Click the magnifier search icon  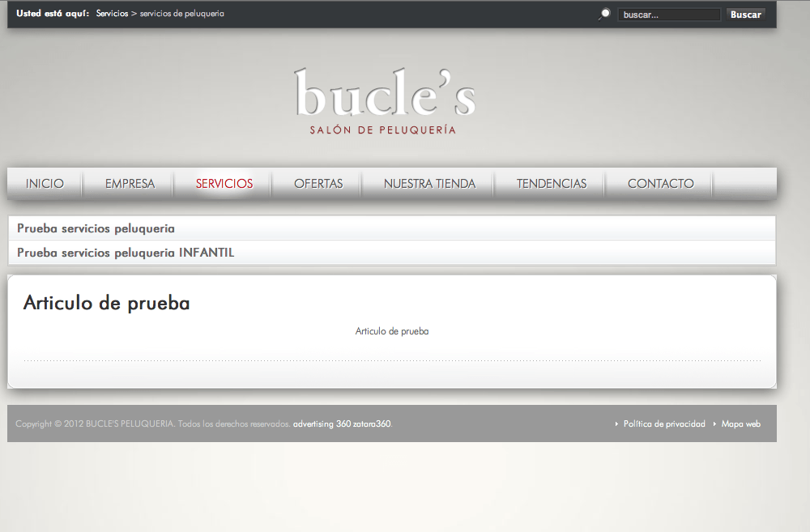click(x=604, y=15)
